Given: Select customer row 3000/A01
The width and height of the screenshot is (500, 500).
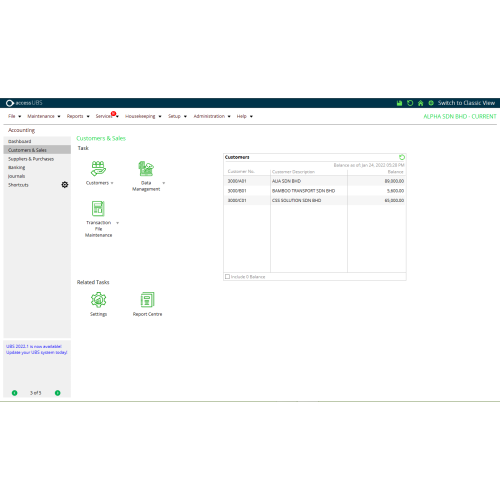Looking at the screenshot, I should pyautogui.click(x=315, y=181).
